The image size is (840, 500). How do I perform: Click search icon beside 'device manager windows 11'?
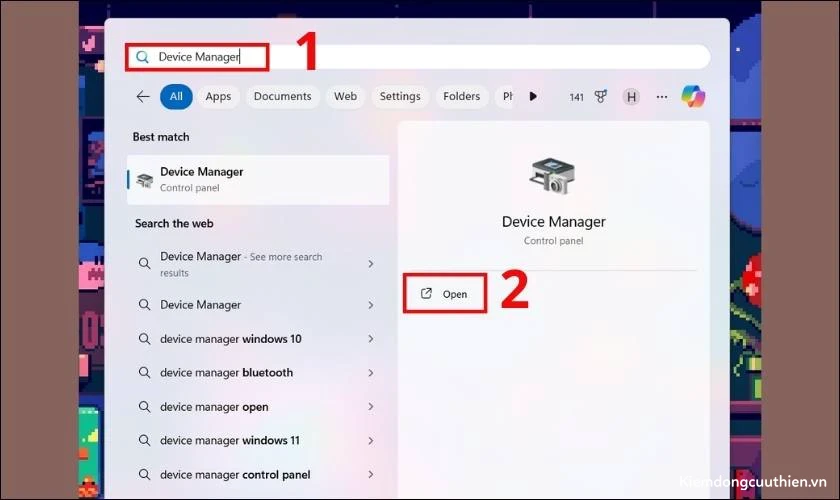point(145,441)
